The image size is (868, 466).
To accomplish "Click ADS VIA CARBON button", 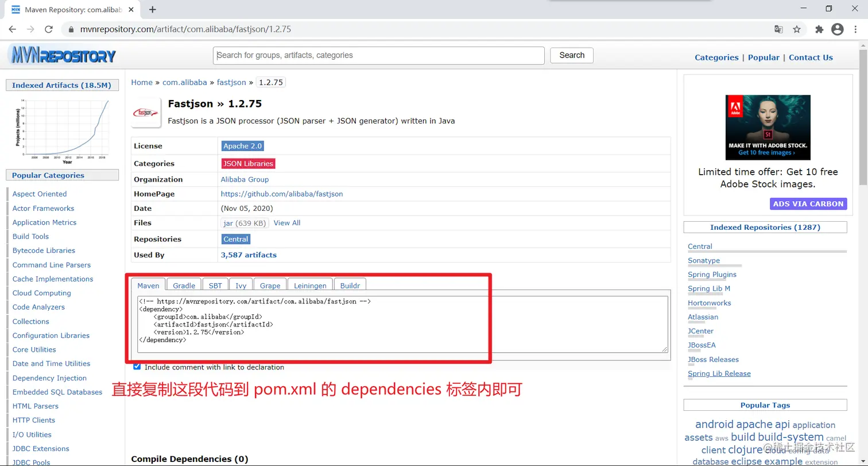I will pos(808,203).
